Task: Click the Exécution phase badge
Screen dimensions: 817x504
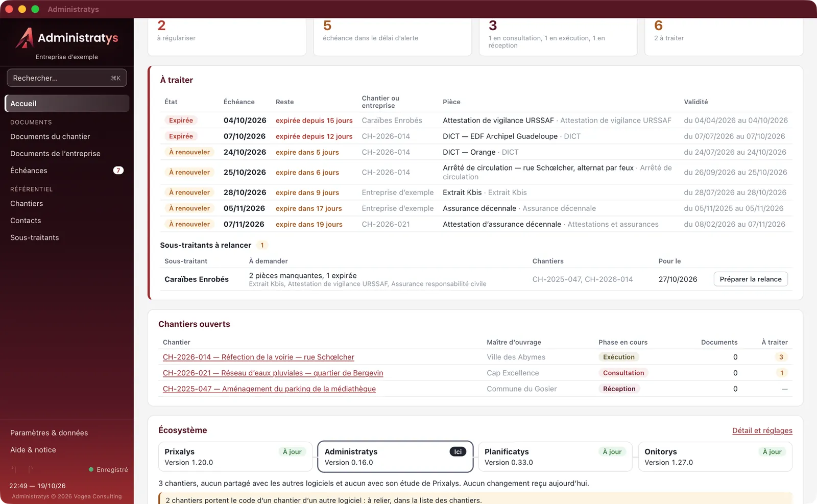Action: [x=619, y=357]
